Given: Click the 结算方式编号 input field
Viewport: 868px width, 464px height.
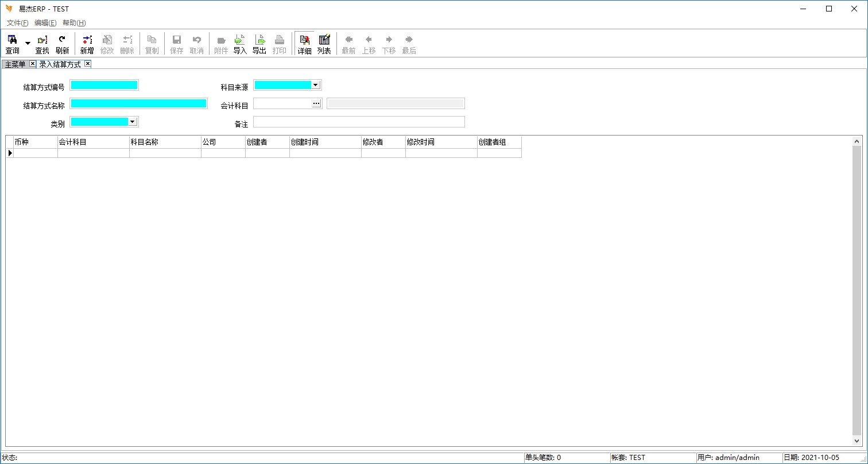Looking at the screenshot, I should point(104,85).
